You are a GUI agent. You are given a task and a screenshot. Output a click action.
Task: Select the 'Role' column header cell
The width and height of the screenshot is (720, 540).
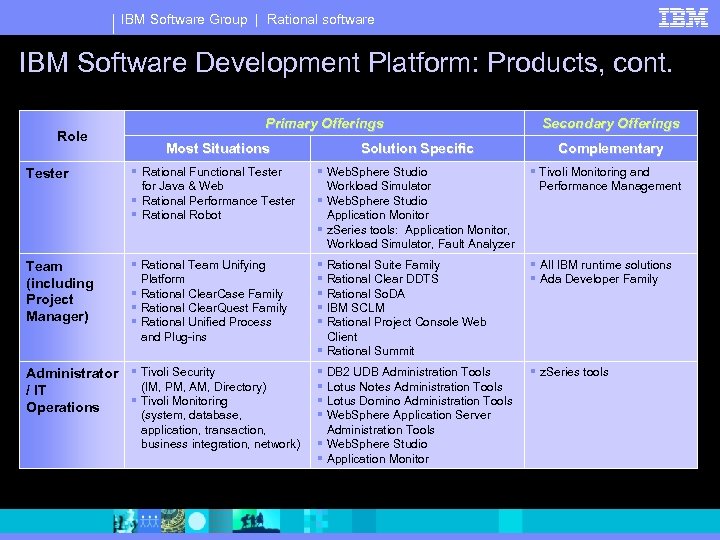click(x=72, y=136)
